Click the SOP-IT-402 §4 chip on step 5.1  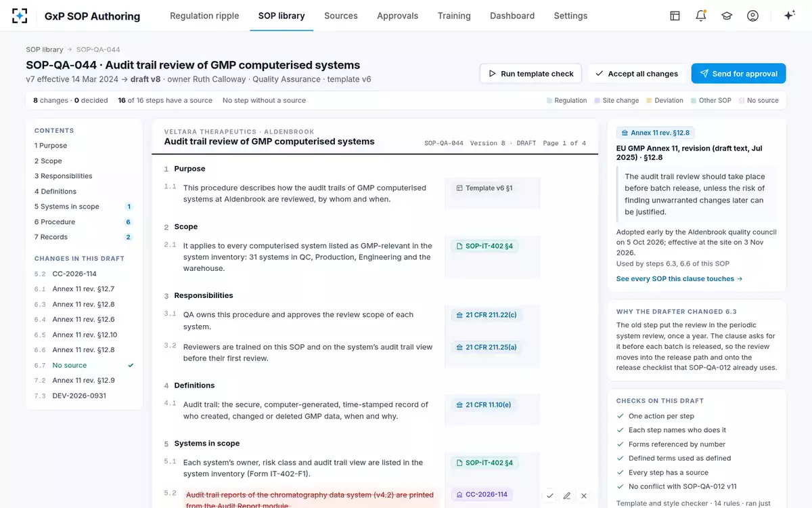[484, 463]
